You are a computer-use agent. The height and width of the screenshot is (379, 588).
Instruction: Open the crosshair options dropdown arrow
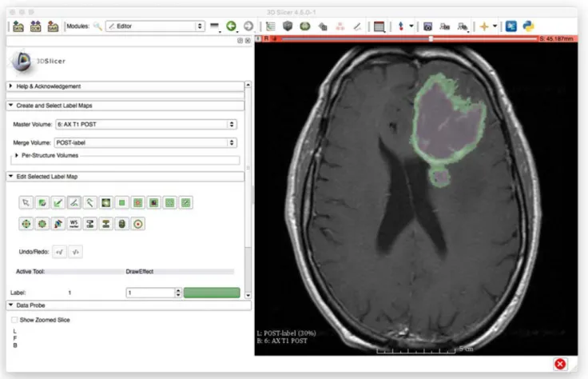coord(495,26)
